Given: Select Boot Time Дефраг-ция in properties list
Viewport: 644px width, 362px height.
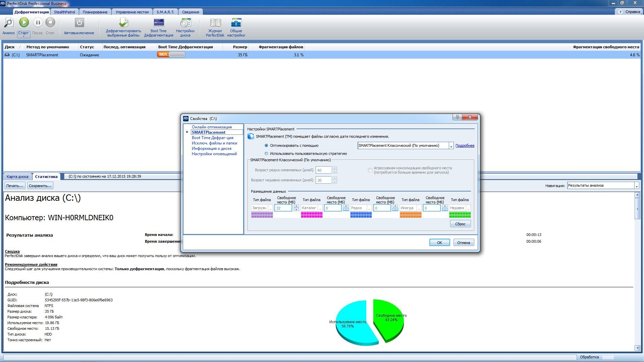Looking at the screenshot, I should point(213,138).
